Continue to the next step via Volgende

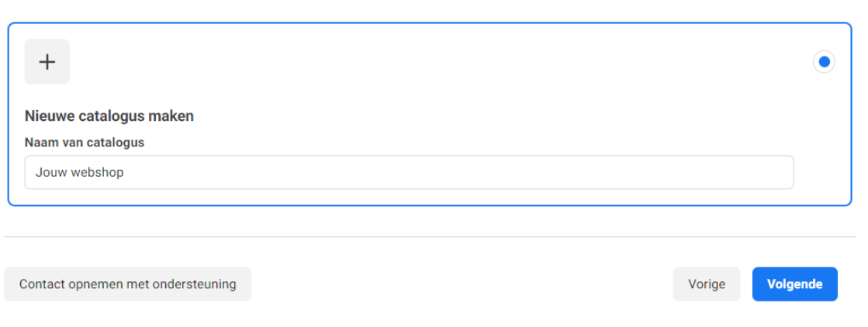tap(794, 284)
